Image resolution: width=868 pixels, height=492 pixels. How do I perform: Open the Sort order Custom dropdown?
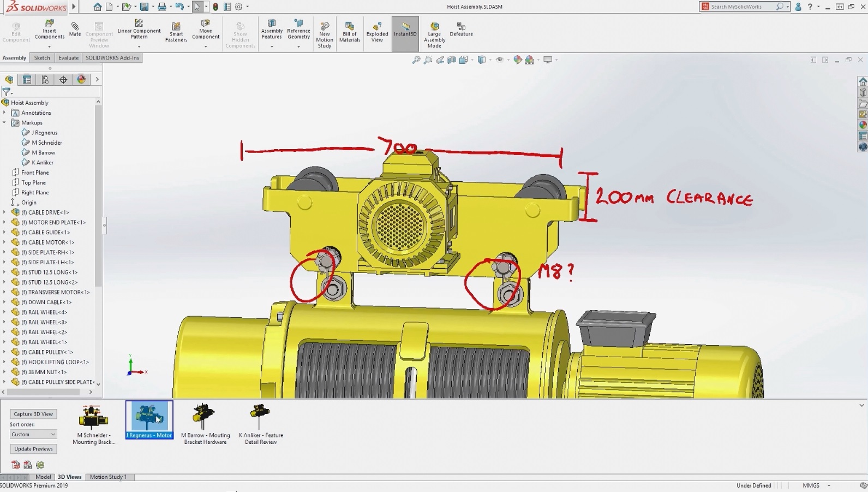(x=33, y=435)
